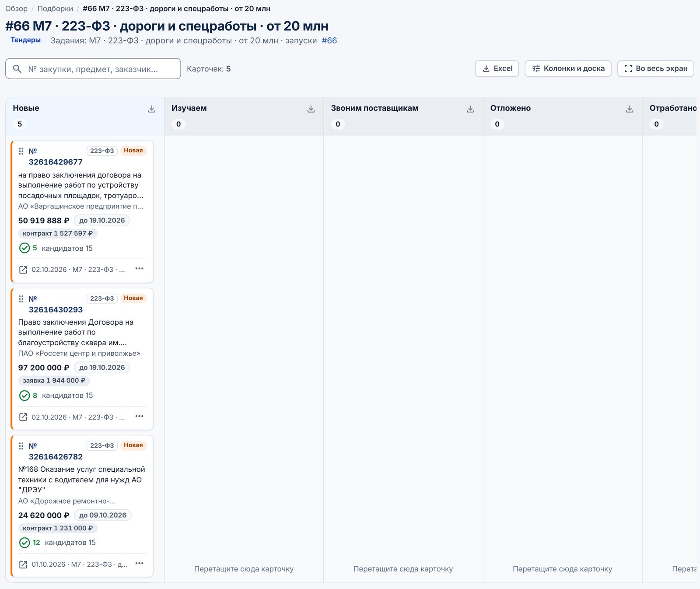This screenshot has height=589, width=700.
Task: Grab drag handle of card 32616426782
Action: pos(21,446)
